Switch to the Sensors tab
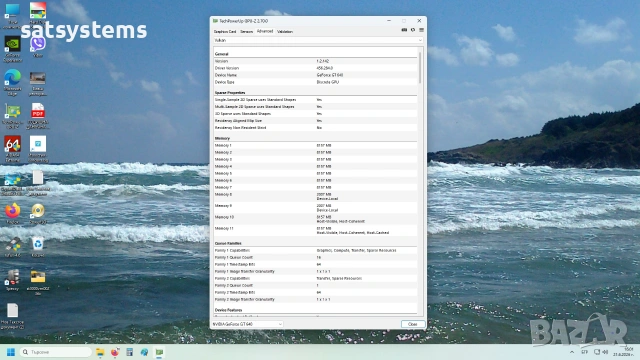This screenshot has width=640, height=360. pos(247,31)
